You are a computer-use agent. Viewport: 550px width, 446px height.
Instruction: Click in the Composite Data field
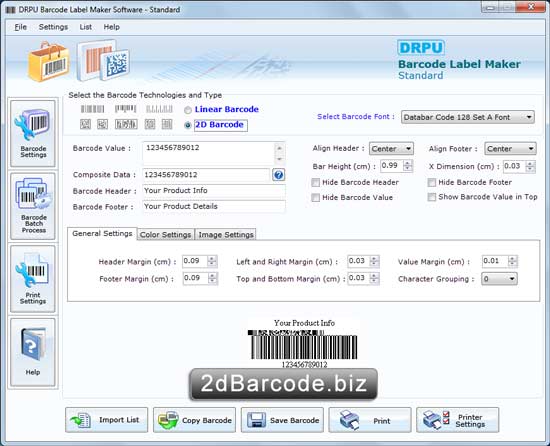(x=206, y=175)
